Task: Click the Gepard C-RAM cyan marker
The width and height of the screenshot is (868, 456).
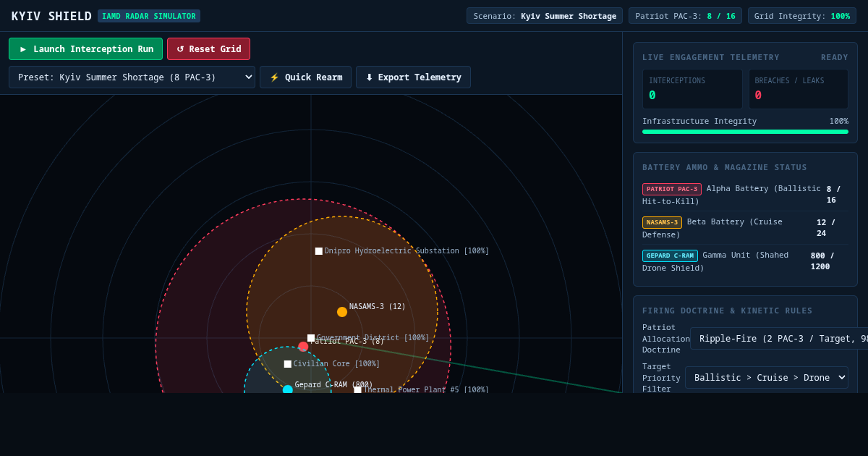Action: [x=288, y=389]
